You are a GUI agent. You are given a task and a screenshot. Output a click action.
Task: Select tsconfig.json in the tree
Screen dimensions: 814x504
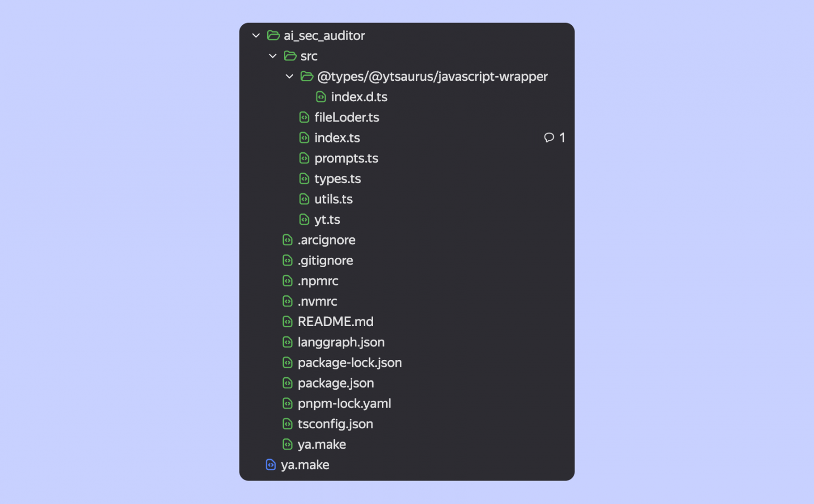click(335, 424)
